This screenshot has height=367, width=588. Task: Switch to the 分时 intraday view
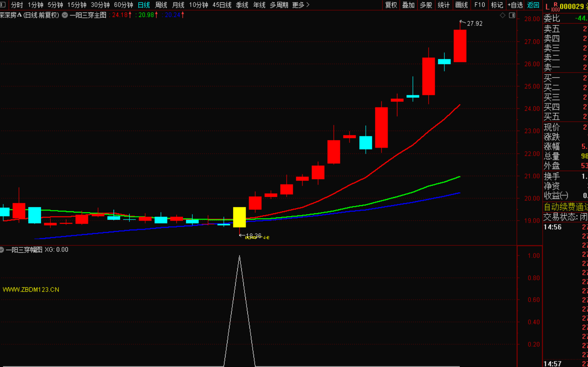pos(17,5)
